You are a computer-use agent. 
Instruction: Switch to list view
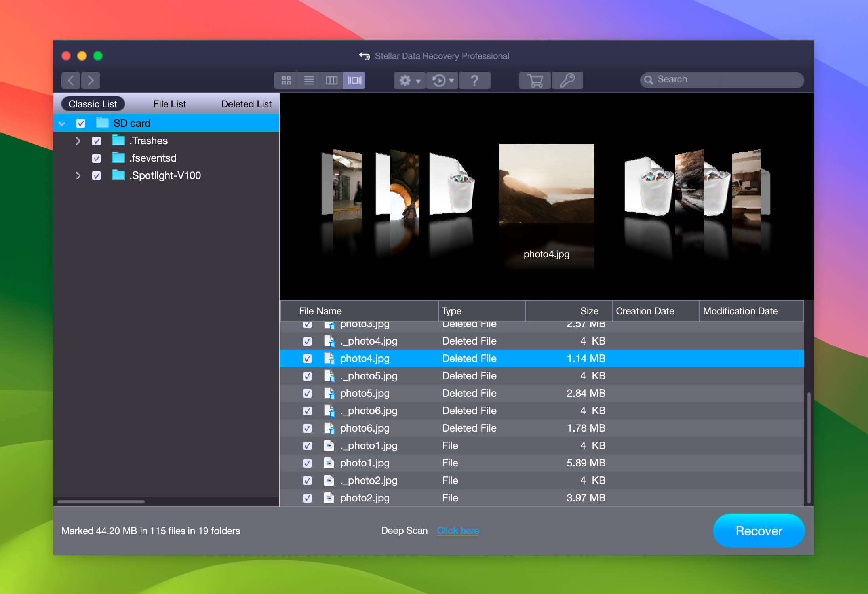coord(309,80)
